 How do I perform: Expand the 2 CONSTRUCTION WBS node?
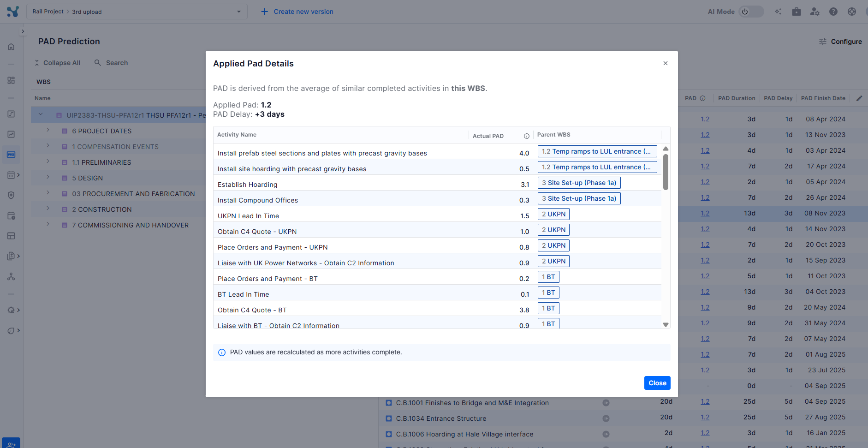(48, 209)
